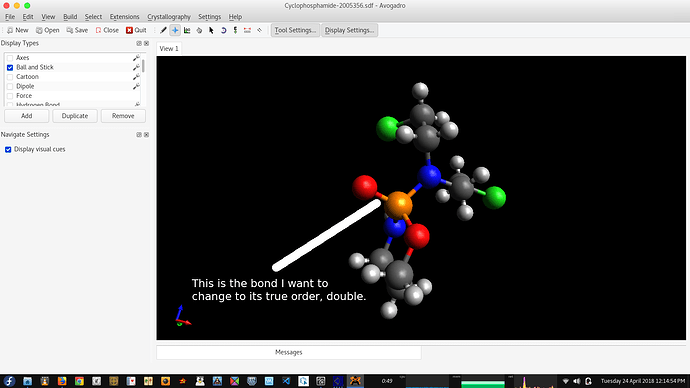Open the Build menu
690x388 pixels.
coord(70,17)
